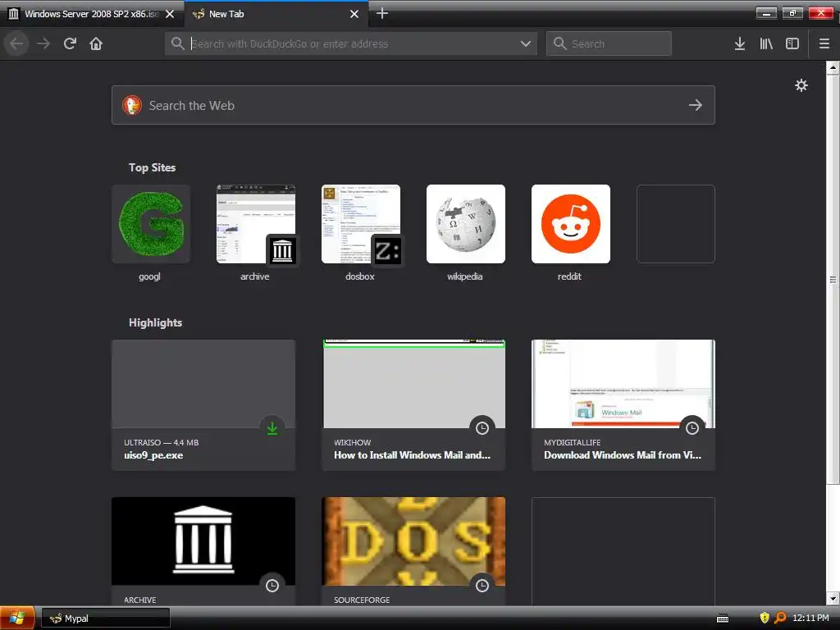840x630 pixels.
Task: Click history clock badge on SourceForge card
Action: (482, 586)
